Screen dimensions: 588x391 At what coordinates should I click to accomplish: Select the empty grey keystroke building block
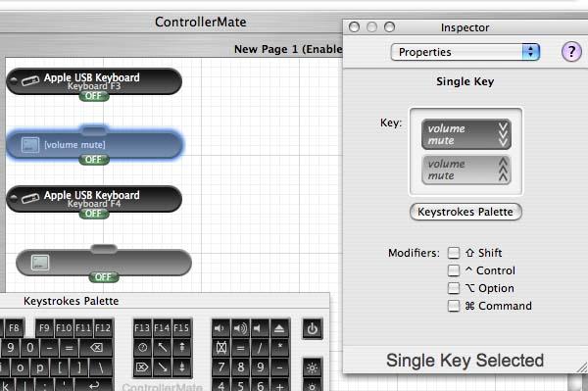[x=104, y=263]
